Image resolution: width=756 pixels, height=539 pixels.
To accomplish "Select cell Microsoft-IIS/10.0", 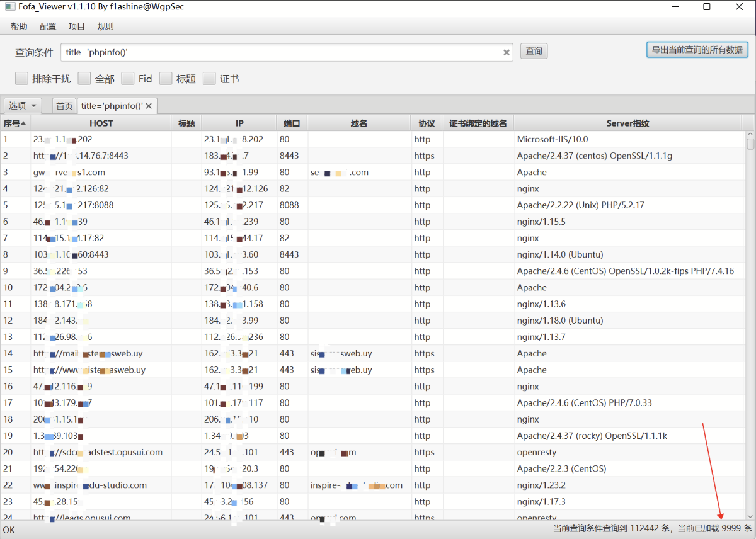I will (628, 139).
